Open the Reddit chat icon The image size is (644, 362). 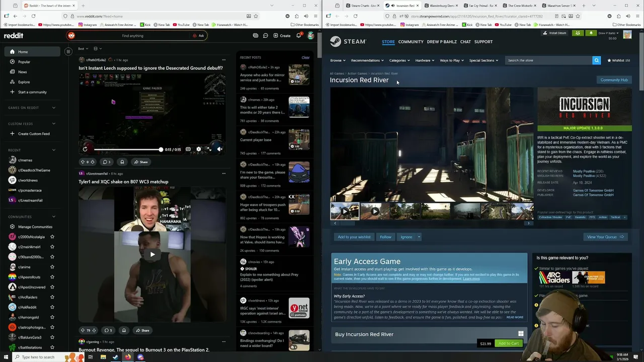(266, 36)
